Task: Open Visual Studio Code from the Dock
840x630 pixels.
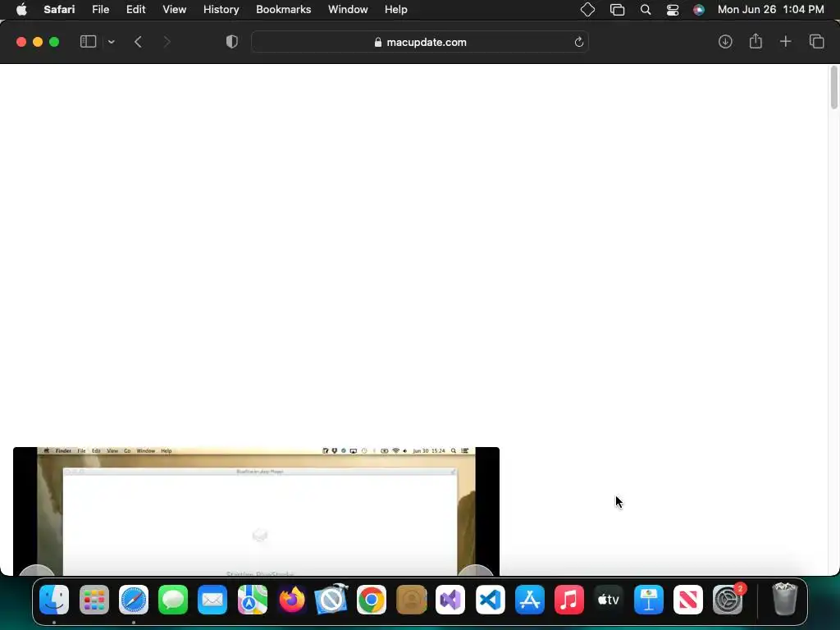Action: (x=491, y=600)
